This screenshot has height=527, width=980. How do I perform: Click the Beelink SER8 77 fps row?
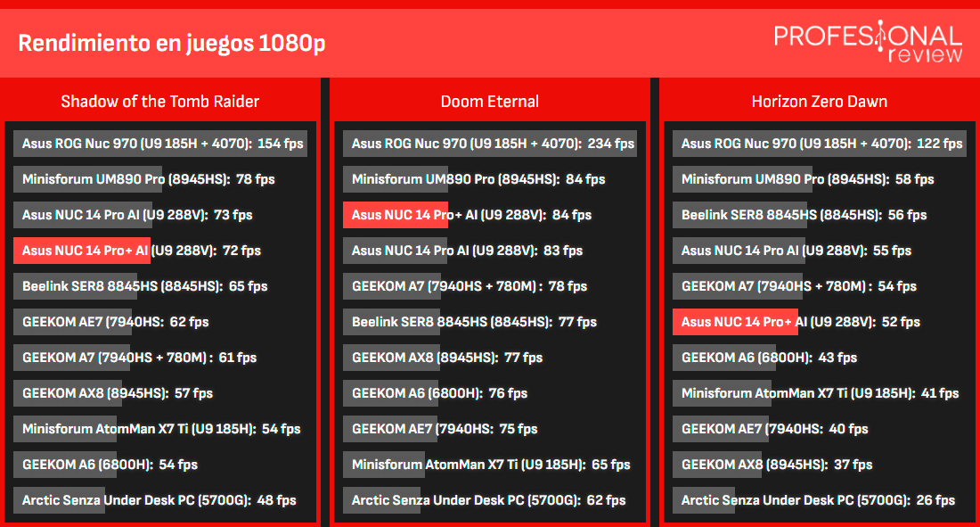[x=490, y=322]
